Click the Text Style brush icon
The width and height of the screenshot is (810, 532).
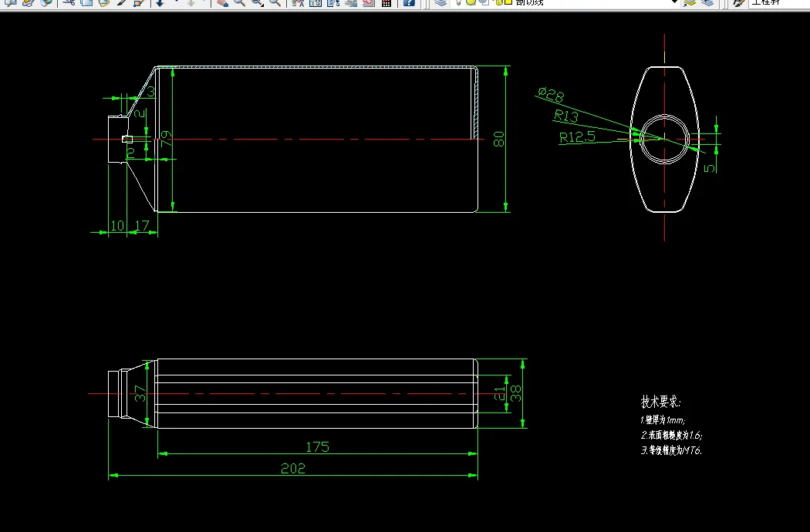click(739, 2)
